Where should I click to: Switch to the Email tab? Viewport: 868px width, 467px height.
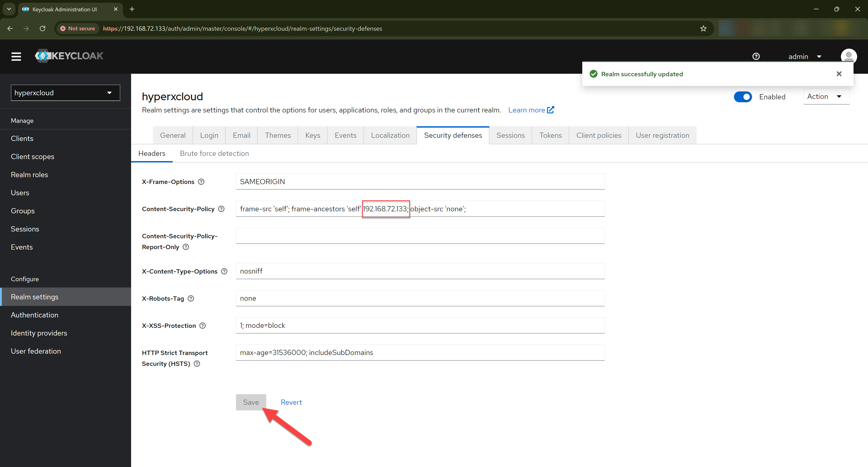point(241,135)
